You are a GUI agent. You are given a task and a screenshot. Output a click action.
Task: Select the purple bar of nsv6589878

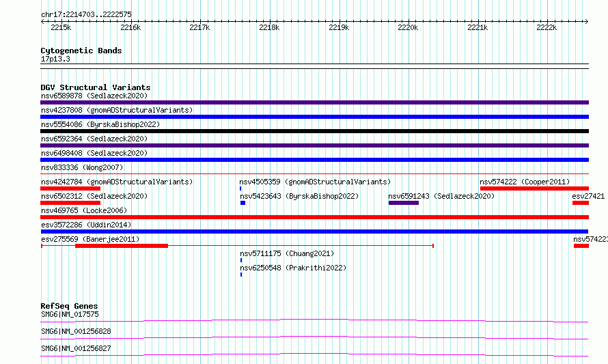point(314,102)
